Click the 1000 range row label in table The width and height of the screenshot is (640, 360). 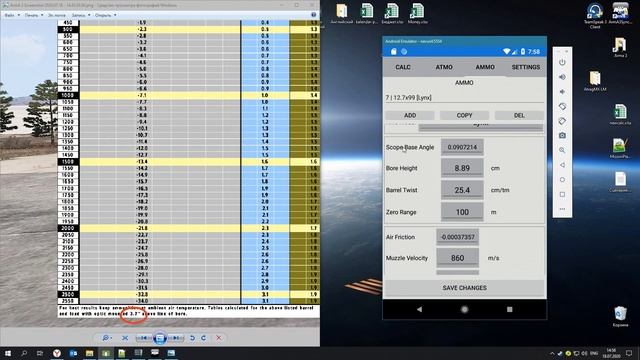(x=68, y=96)
